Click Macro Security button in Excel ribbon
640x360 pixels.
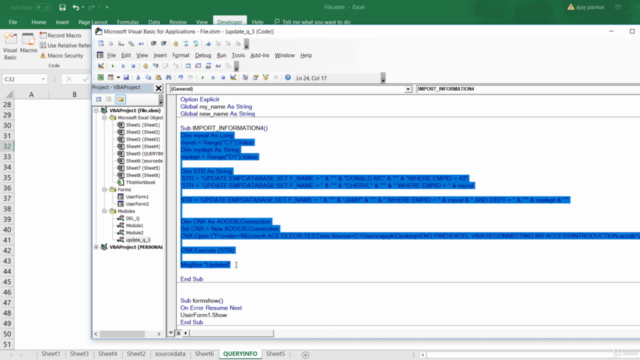(61, 56)
